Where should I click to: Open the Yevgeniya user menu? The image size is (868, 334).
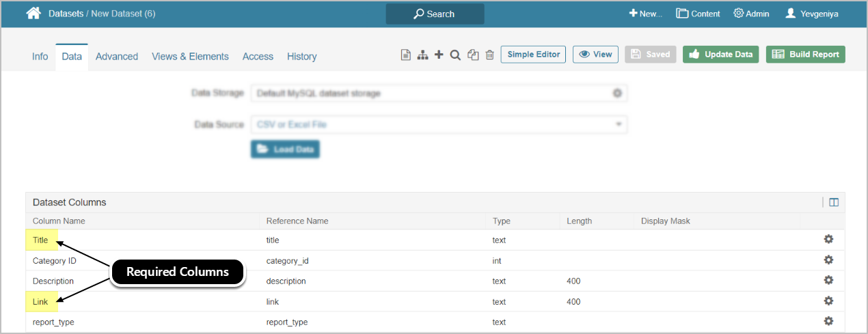tap(811, 14)
